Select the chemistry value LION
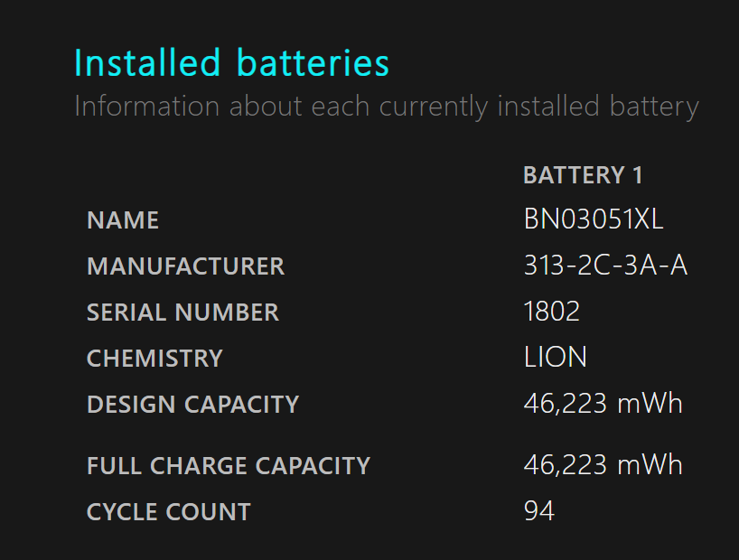 point(555,358)
